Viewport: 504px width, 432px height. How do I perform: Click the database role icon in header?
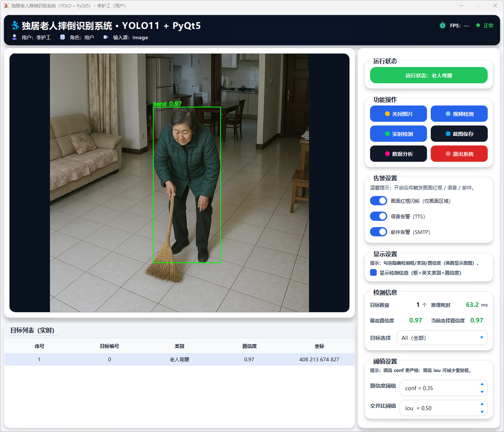63,37
